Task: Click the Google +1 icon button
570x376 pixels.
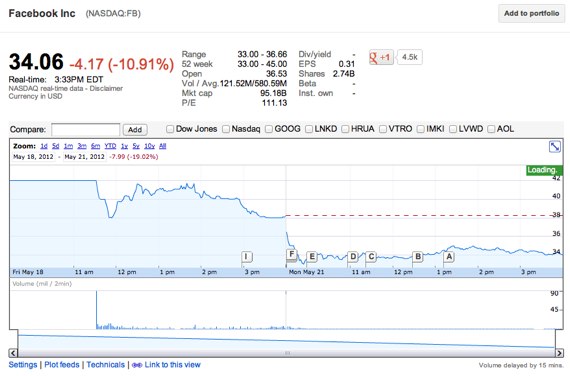Action: click(381, 57)
